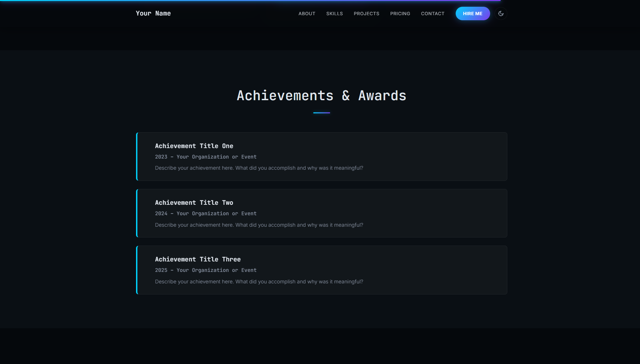The image size is (640, 364).
Task: Open the PRICING nav link
Action: pyautogui.click(x=400, y=13)
